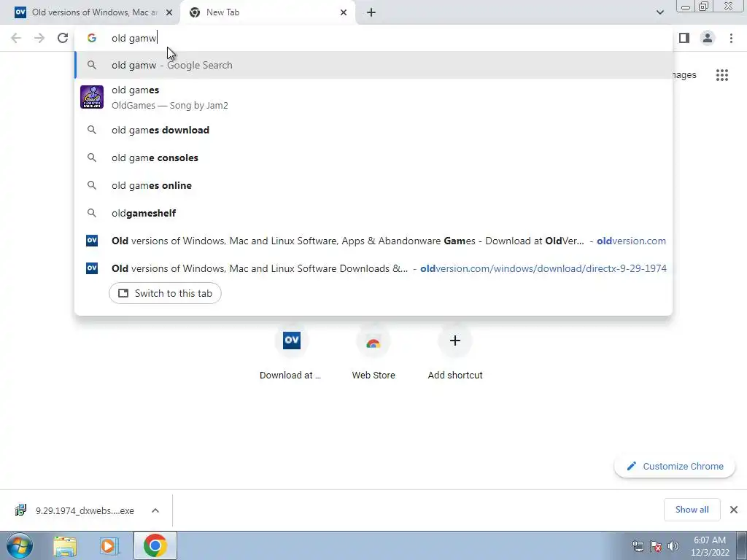Click Chrome icon in taskbar
This screenshot has height=560, width=747.
coord(155,545)
